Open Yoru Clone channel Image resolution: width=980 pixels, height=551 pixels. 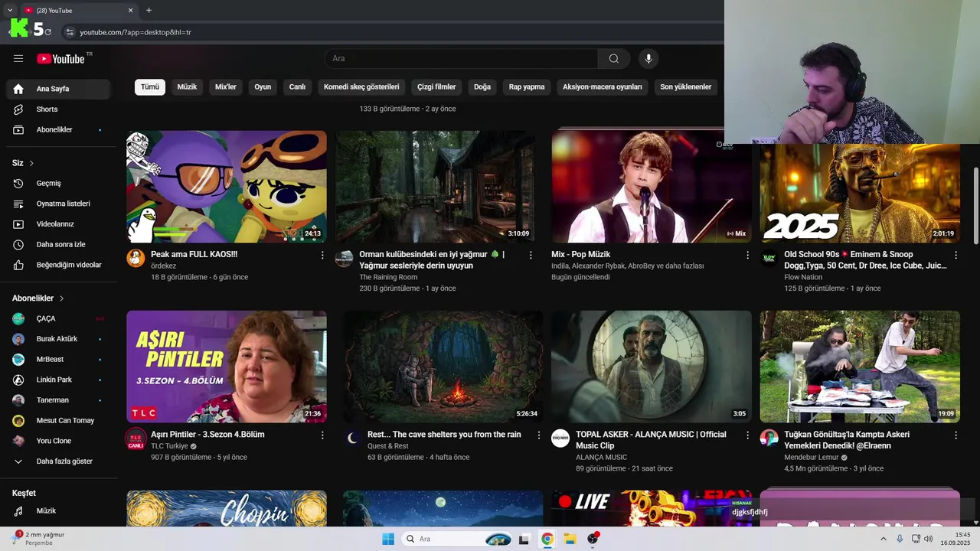click(x=58, y=441)
